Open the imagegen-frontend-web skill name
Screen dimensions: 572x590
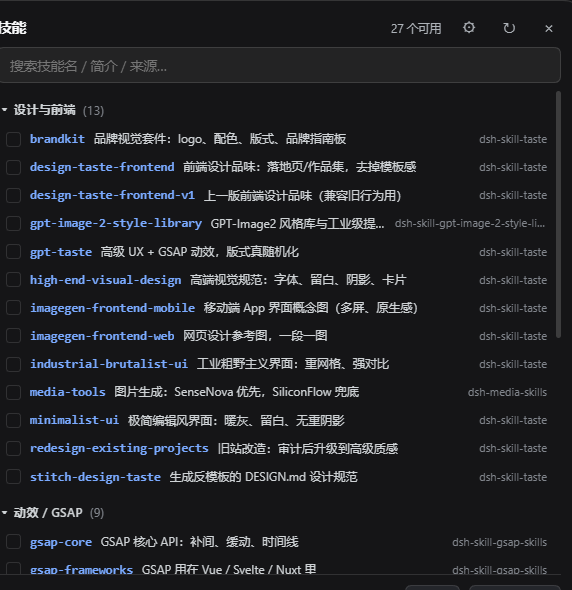pos(102,336)
